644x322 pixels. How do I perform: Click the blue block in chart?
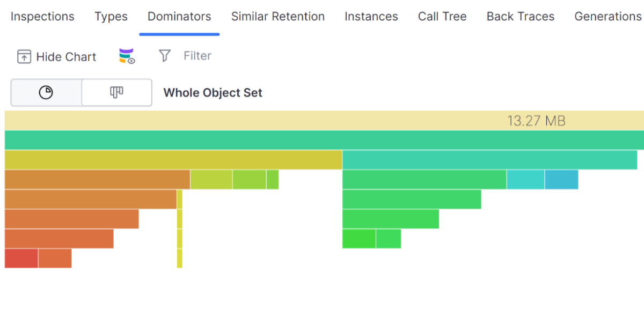[561, 179]
